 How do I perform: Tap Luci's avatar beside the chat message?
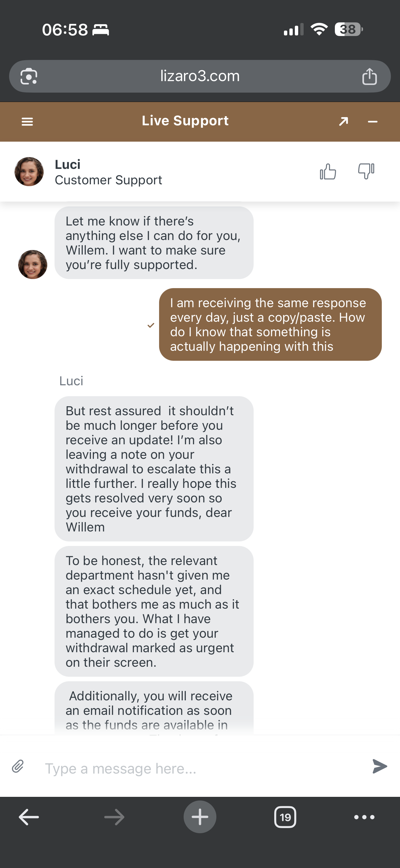coord(33,265)
